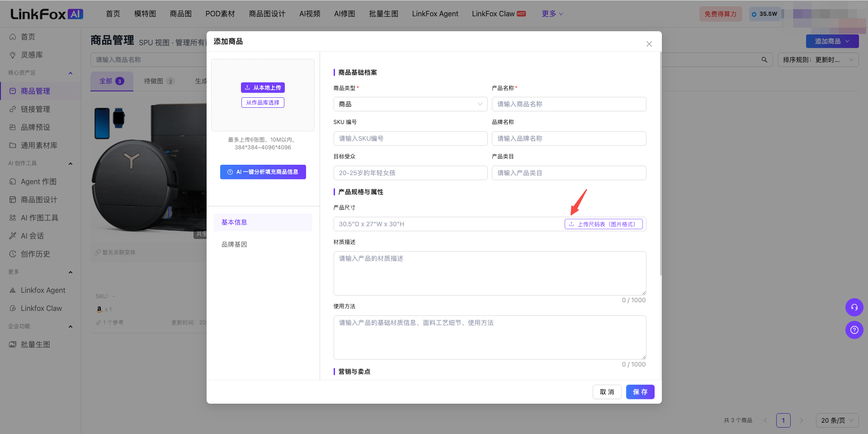Go to next page arrow

801,420
